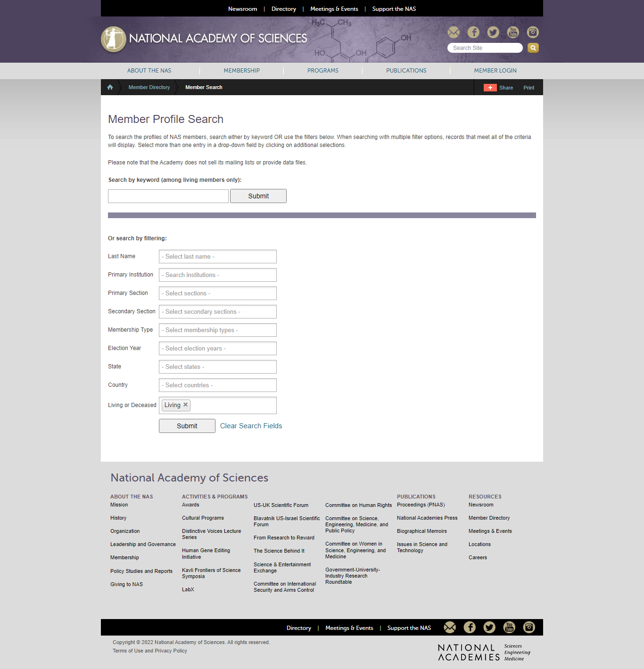
Task: Open the email icon in the header
Action: pos(454,32)
